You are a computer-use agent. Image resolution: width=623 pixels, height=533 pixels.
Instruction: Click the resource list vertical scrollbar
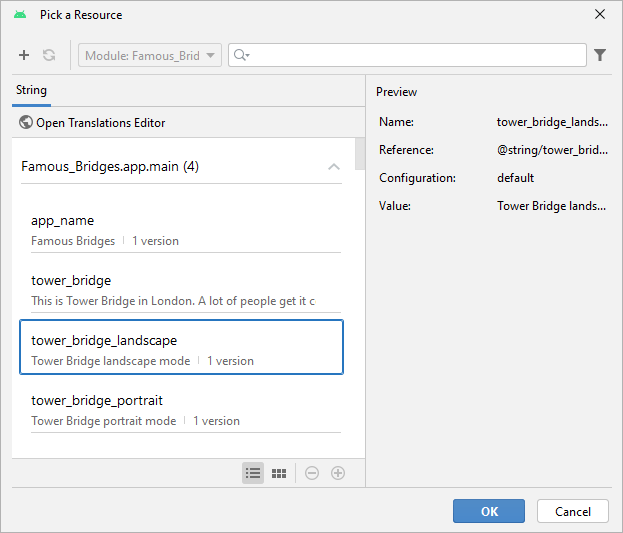pyautogui.click(x=360, y=155)
